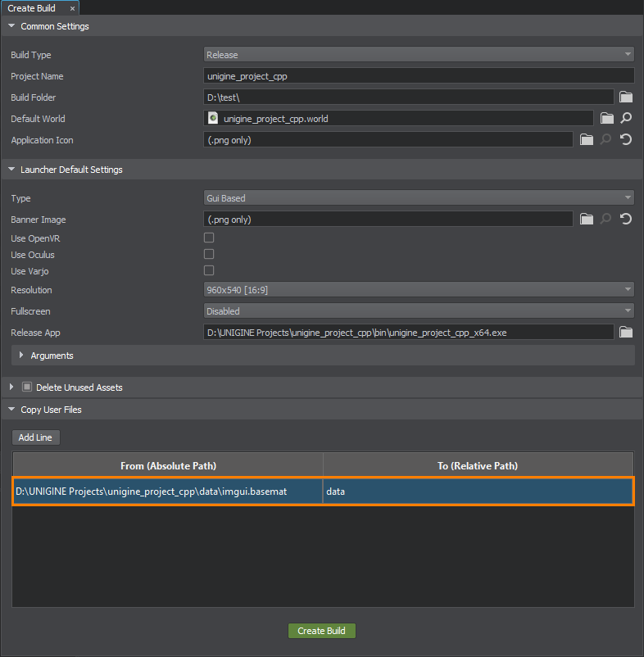Screen dimensions: 644x657
Task: Enable the Use OpenVR checkbox
Action: 209,238
